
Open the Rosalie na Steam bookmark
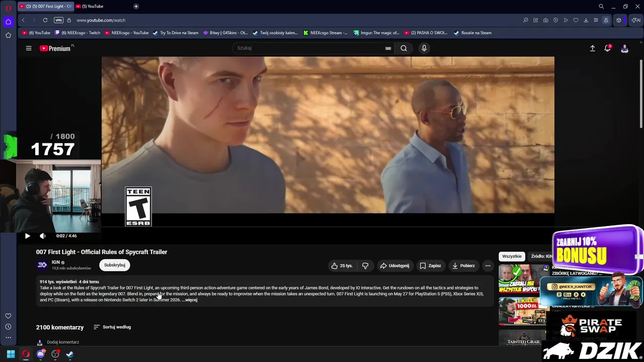coord(472,33)
